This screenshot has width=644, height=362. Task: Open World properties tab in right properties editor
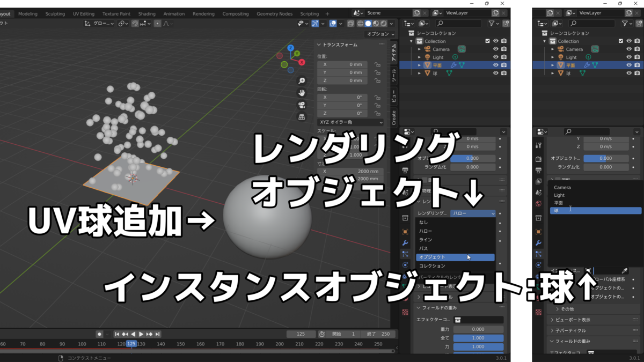[x=538, y=204]
